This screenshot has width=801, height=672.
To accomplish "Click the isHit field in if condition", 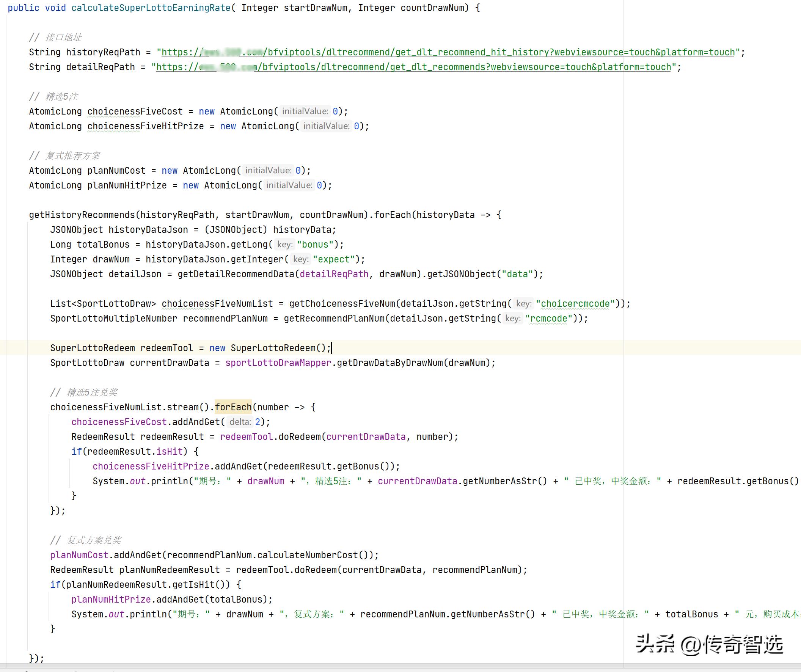I will click(x=170, y=452).
